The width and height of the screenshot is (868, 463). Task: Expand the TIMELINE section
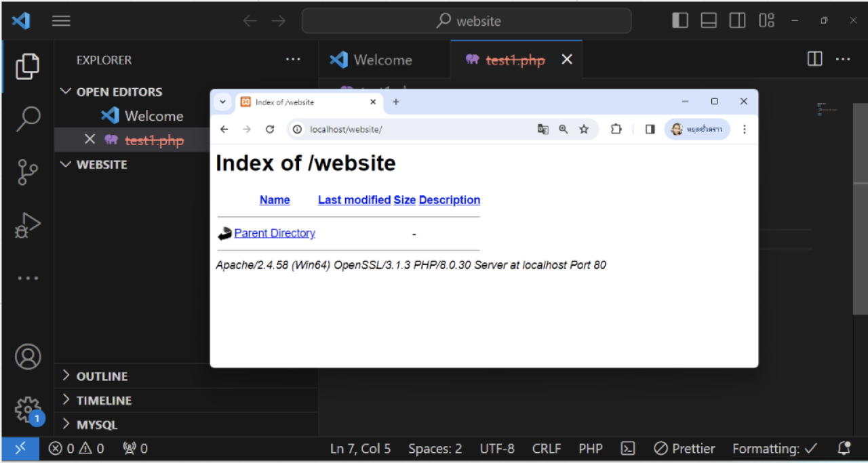(x=104, y=401)
